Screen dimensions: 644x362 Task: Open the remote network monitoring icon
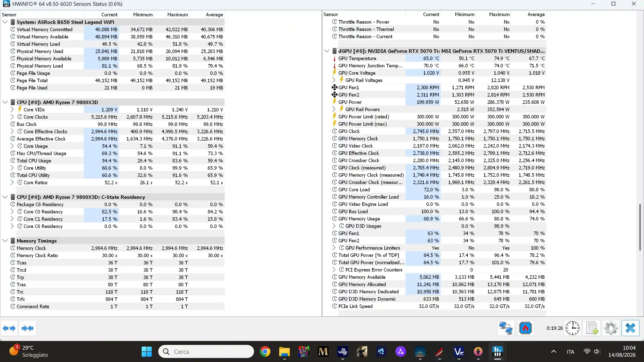pyautogui.click(x=506, y=328)
